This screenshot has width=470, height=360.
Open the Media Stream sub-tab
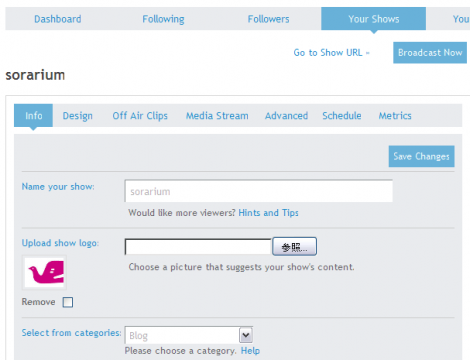point(217,116)
